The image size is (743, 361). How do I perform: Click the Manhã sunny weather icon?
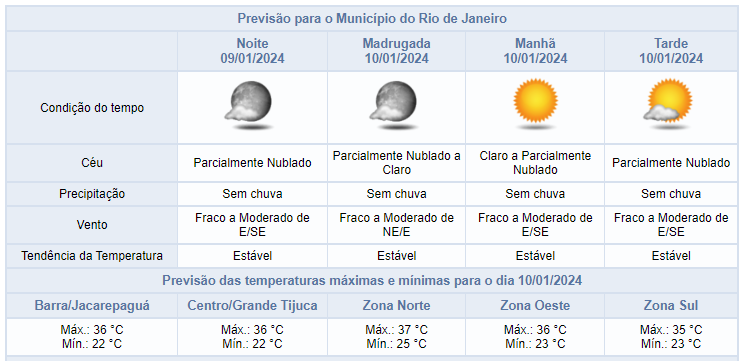pos(535,104)
